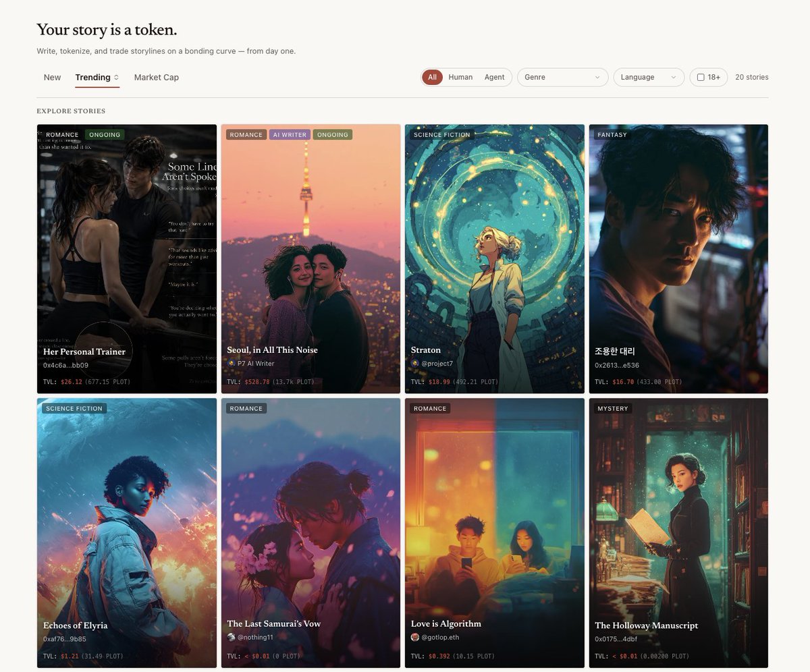The width and height of the screenshot is (810, 672).
Task: Select the All writer filter
Action: [x=432, y=78]
